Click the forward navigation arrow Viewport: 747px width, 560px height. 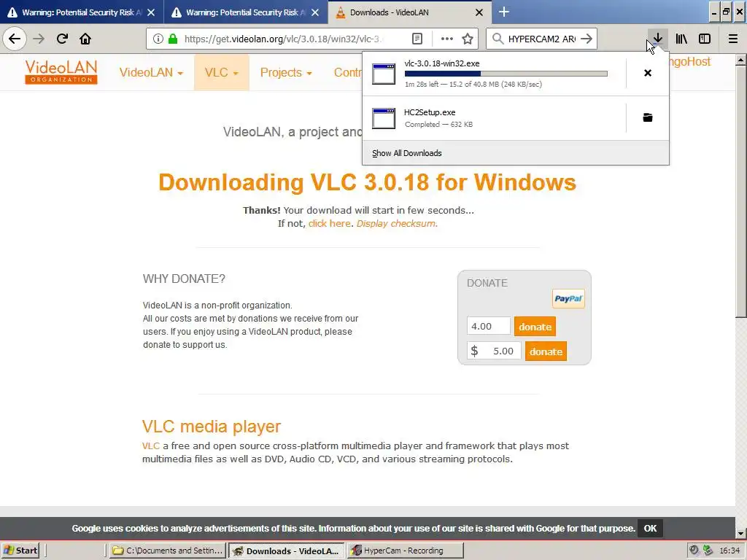coord(39,39)
